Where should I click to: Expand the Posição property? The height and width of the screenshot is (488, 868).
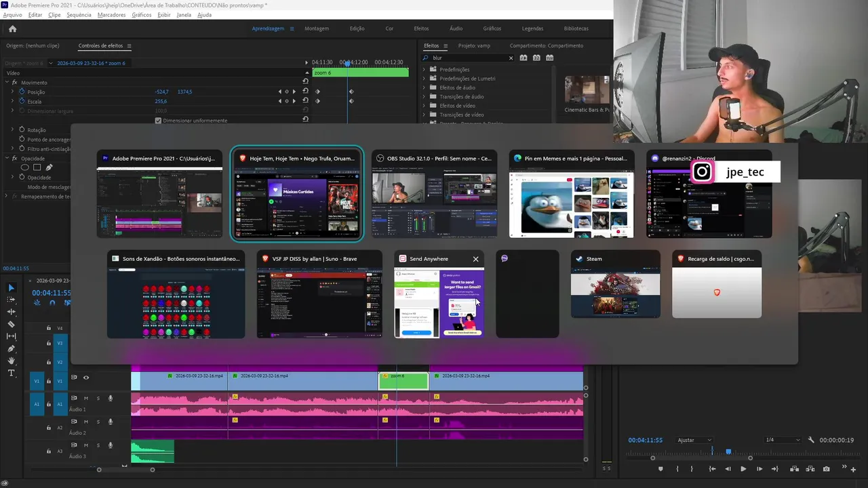12,91
